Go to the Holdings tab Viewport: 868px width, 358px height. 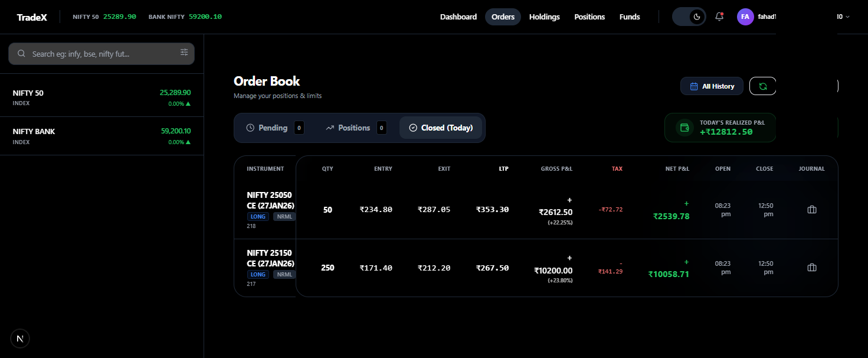click(544, 17)
